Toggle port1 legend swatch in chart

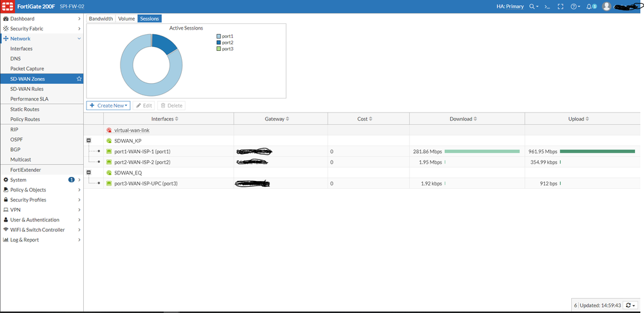click(219, 37)
